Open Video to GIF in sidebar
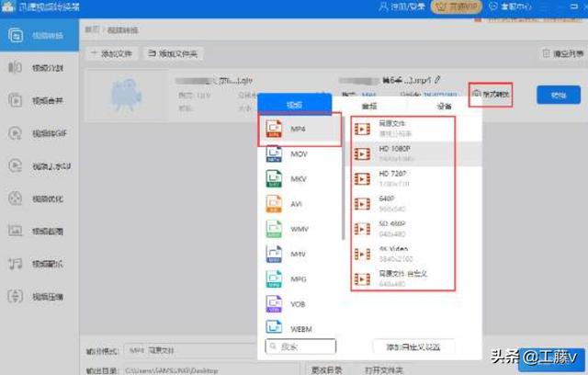This screenshot has width=588, height=375. (40, 132)
